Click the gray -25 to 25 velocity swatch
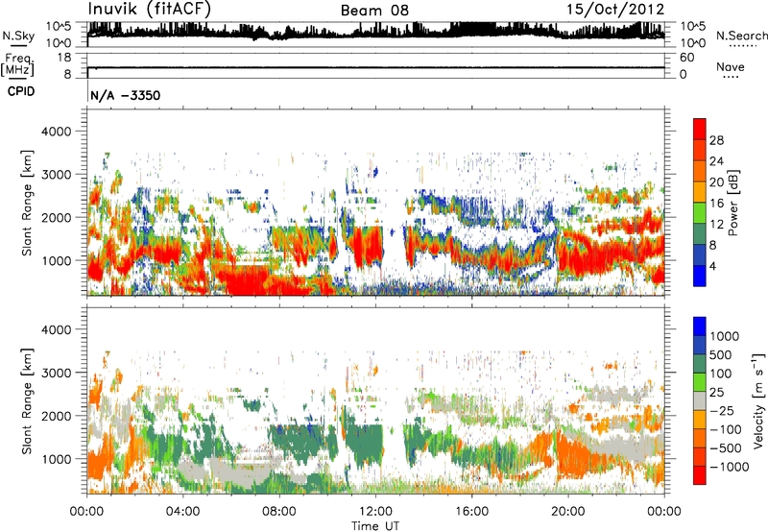This screenshot has width=768, height=532. [x=700, y=400]
